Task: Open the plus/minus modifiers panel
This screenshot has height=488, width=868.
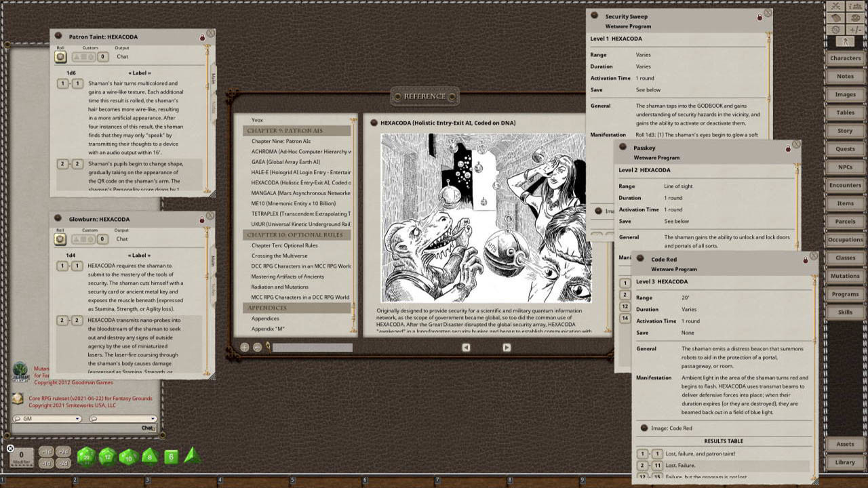Action: tap(854, 29)
